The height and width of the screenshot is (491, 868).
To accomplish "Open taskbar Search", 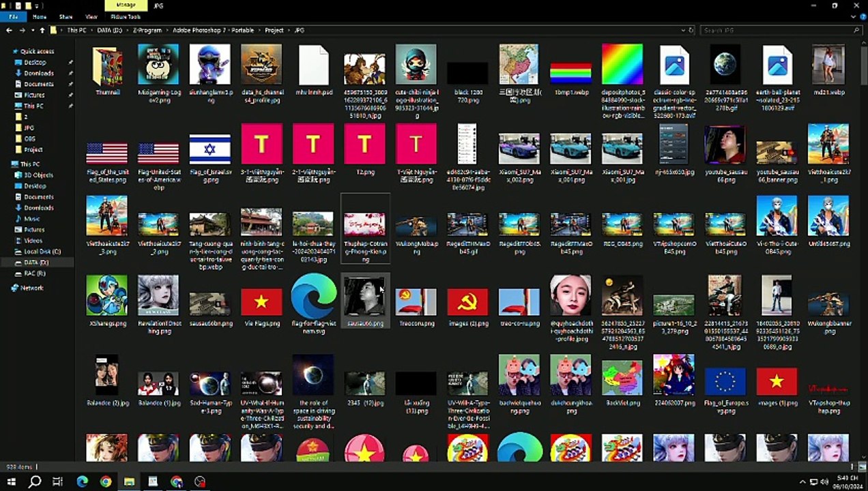I will click(35, 481).
